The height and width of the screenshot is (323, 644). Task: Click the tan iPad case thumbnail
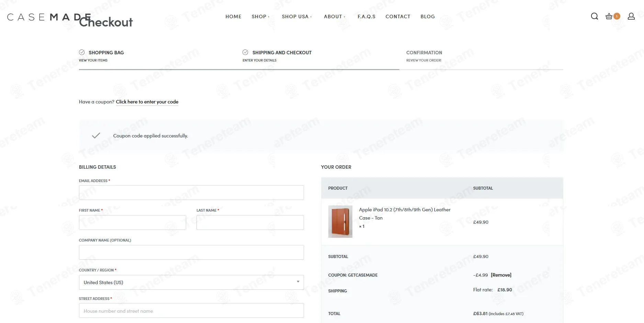pos(340,222)
